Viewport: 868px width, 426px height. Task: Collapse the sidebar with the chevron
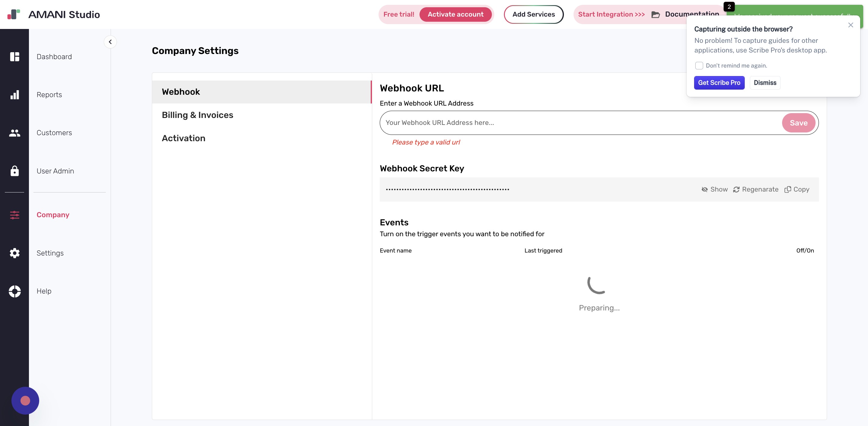coord(110,42)
